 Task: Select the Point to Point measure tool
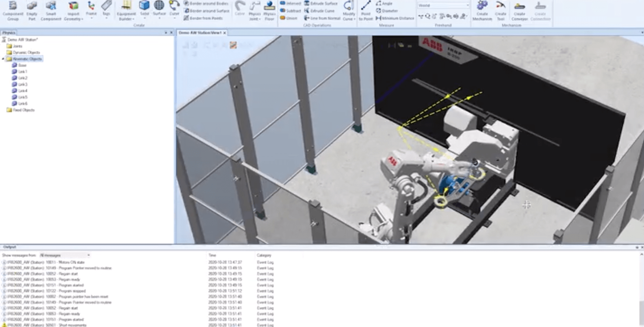point(366,10)
